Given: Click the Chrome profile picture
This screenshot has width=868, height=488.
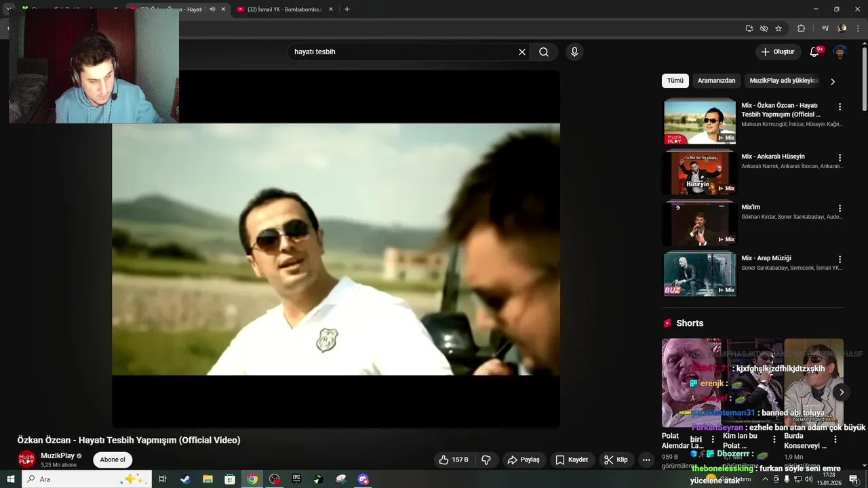Looking at the screenshot, I should pyautogui.click(x=842, y=28).
